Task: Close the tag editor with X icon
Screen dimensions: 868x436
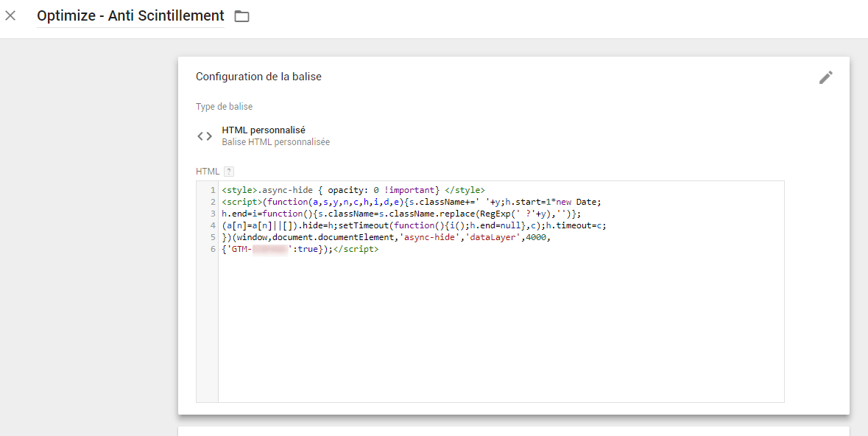Action: pyautogui.click(x=10, y=15)
